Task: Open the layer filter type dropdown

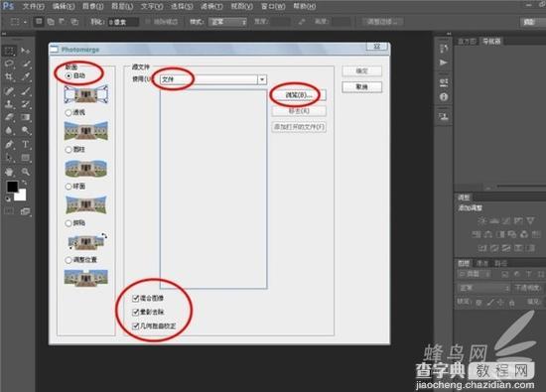Action: click(x=475, y=274)
